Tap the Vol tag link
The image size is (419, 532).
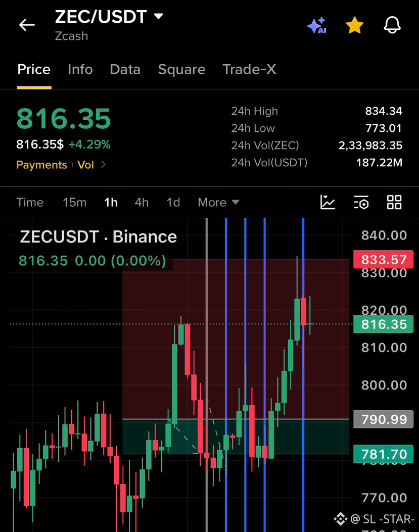tap(85, 165)
